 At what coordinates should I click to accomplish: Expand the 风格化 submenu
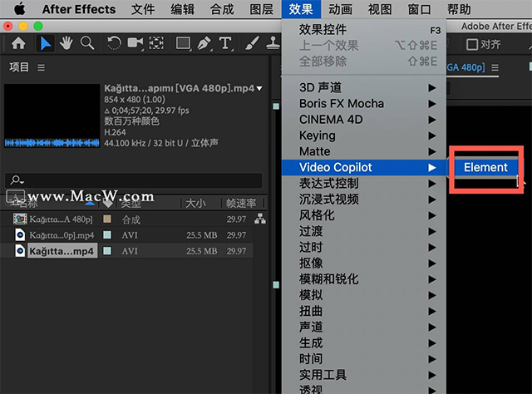364,215
